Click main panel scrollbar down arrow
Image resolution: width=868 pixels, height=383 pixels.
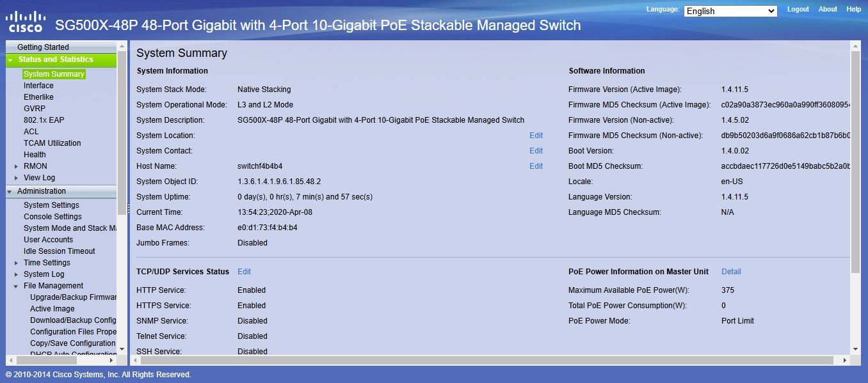click(856, 349)
